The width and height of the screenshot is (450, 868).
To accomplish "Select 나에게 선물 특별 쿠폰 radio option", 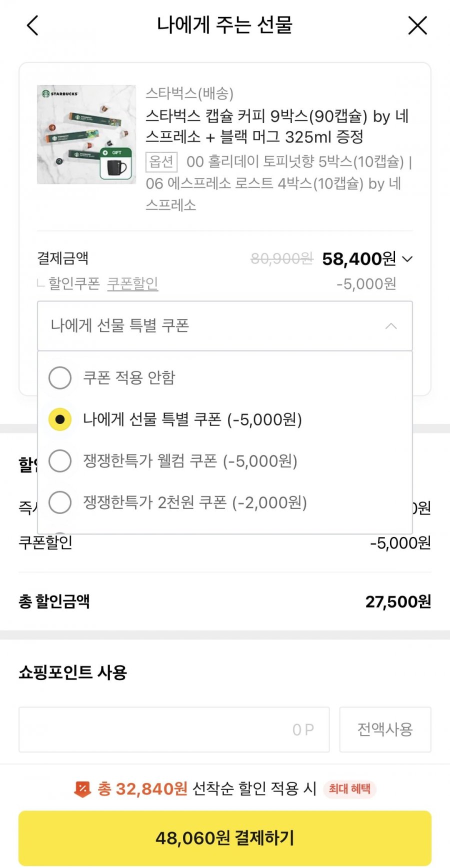I will click(x=60, y=419).
